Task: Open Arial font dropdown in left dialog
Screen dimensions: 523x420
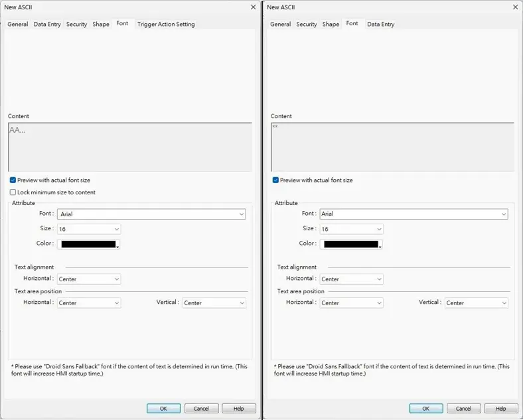Action: pos(151,214)
